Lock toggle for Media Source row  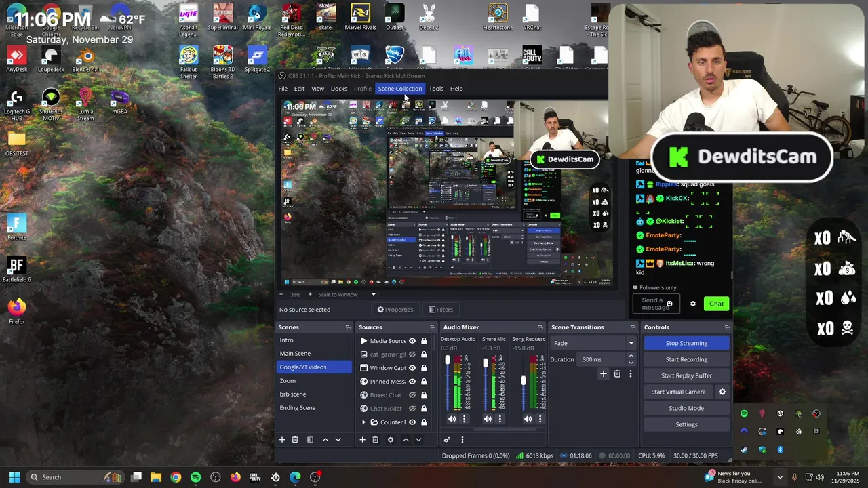point(424,341)
